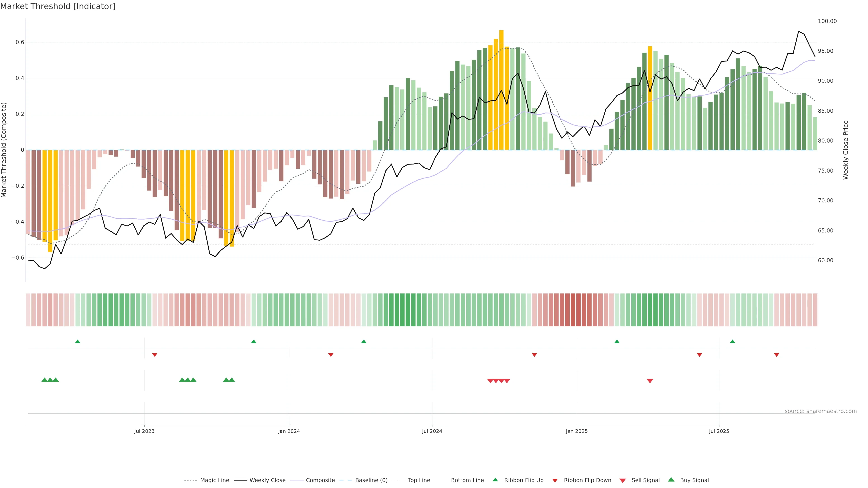The width and height of the screenshot is (868, 488).
Task: Click the leftmost green Ribbon Flip Up marker
Action: 78,342
